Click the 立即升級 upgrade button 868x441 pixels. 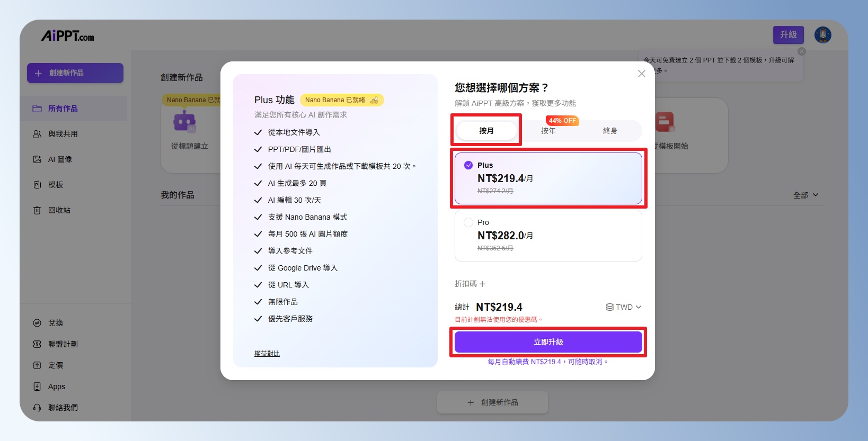tap(548, 342)
